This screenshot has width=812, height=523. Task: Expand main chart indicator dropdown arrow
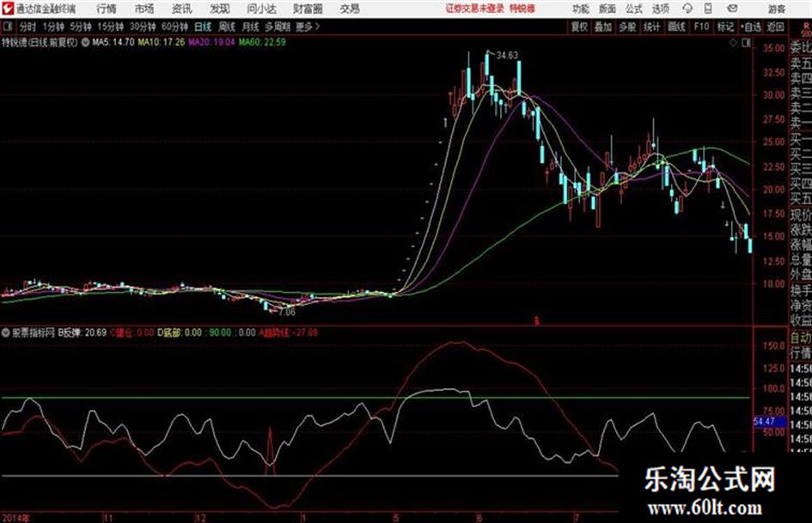86,42
